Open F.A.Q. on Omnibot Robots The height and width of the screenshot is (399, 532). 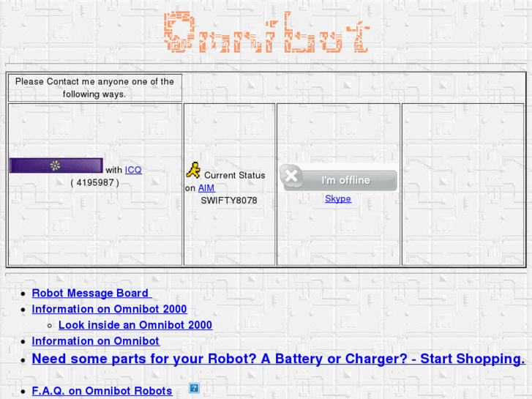[x=102, y=391]
